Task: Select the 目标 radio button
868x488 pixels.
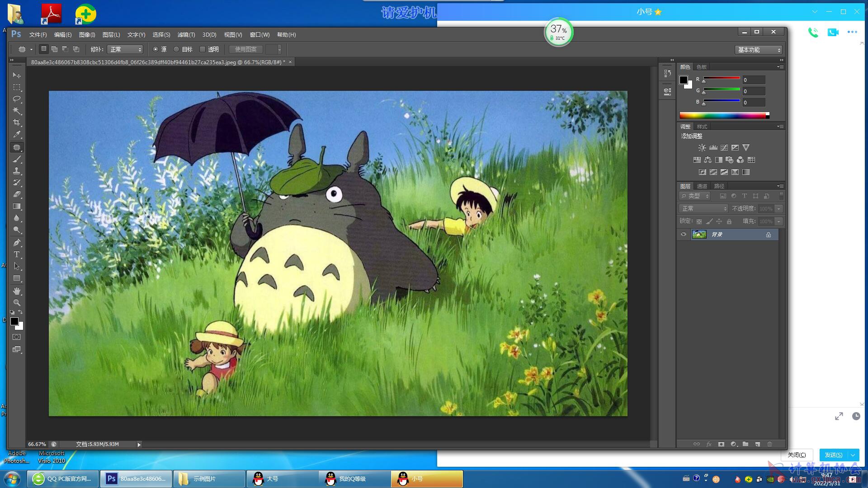Action: coord(177,49)
